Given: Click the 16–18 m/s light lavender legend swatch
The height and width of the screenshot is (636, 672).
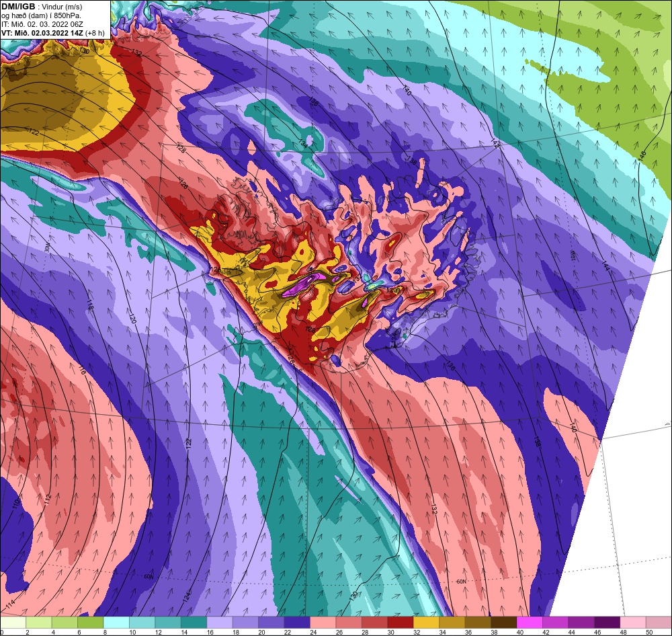Looking at the screenshot, I should [220, 623].
